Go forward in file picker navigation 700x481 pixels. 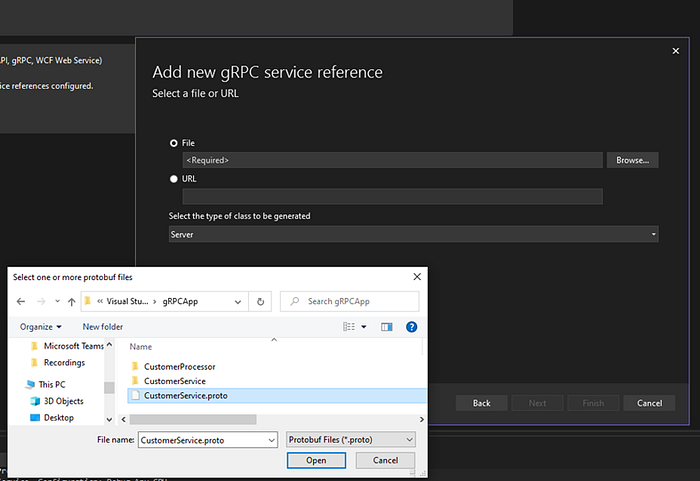click(x=41, y=301)
